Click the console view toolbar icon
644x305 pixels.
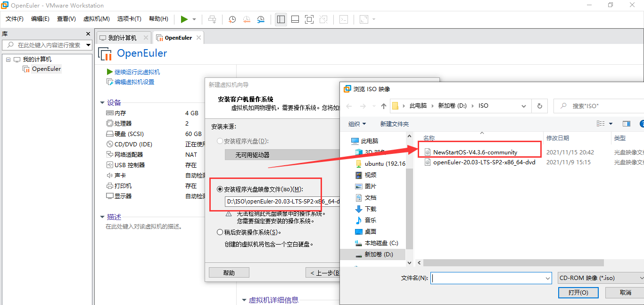point(344,19)
